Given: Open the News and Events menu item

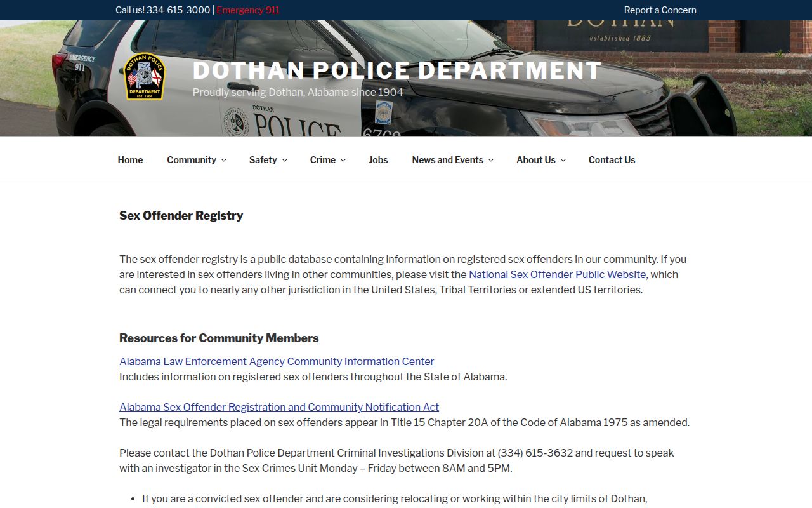Looking at the screenshot, I should click(x=448, y=160).
